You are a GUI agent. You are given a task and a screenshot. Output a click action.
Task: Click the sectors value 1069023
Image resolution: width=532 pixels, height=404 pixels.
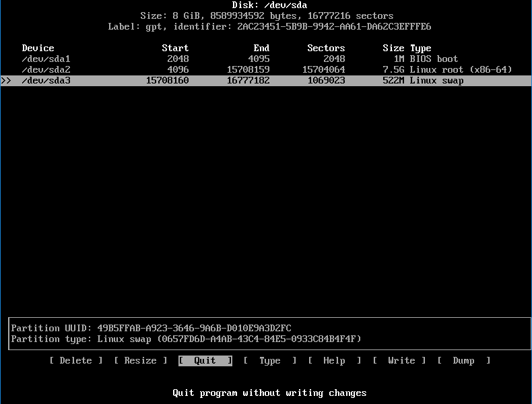326,80
